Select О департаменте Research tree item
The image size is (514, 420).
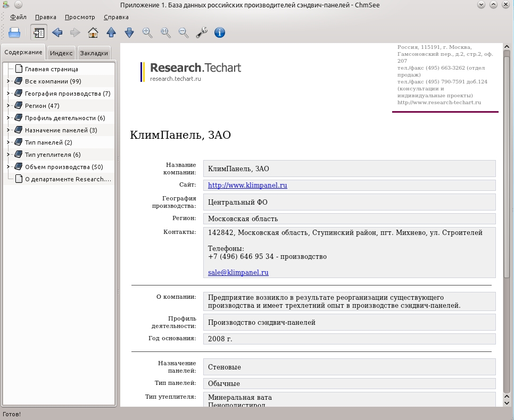click(x=68, y=179)
